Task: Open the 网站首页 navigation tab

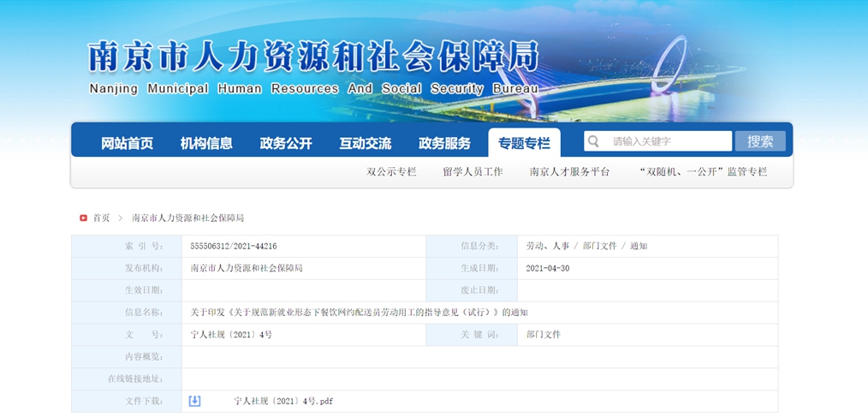Action: (x=127, y=143)
